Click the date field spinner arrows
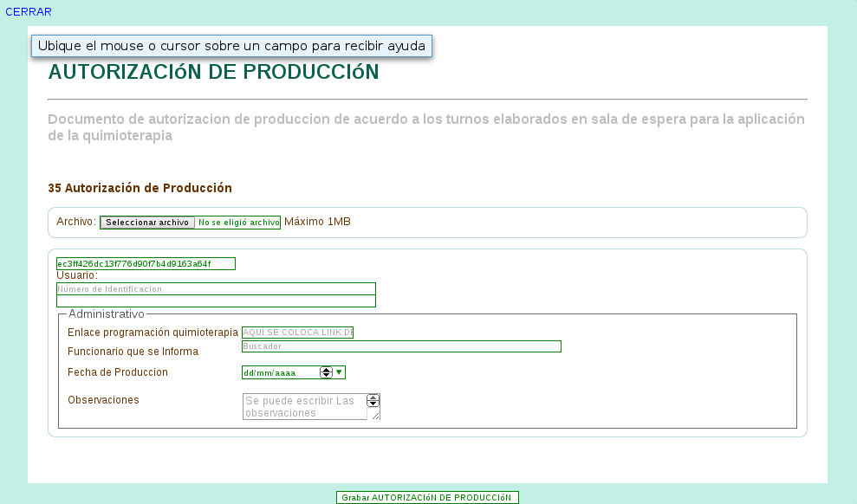This screenshot has width=857, height=504. click(x=326, y=372)
